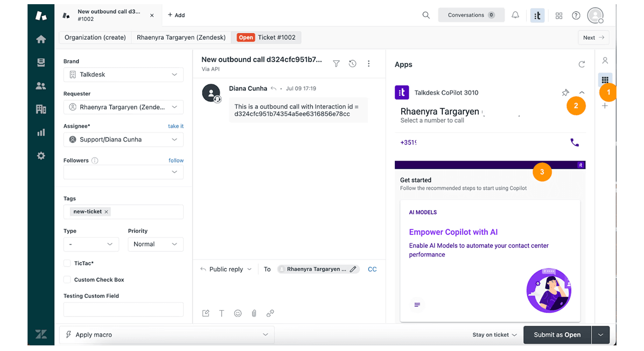The image size is (644, 351).
Task: Open Reporting bar chart icon in sidebar
Action: point(41,132)
